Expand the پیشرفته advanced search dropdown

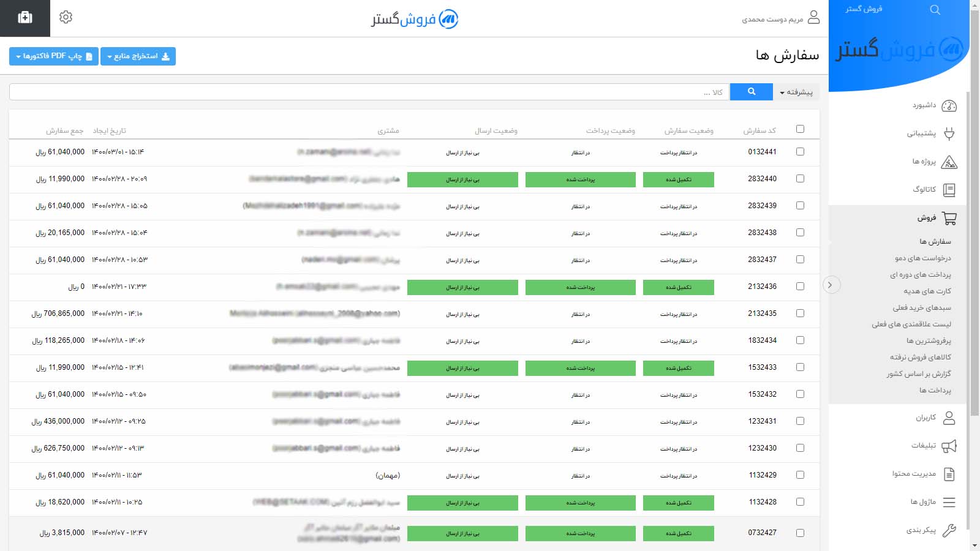click(x=796, y=92)
